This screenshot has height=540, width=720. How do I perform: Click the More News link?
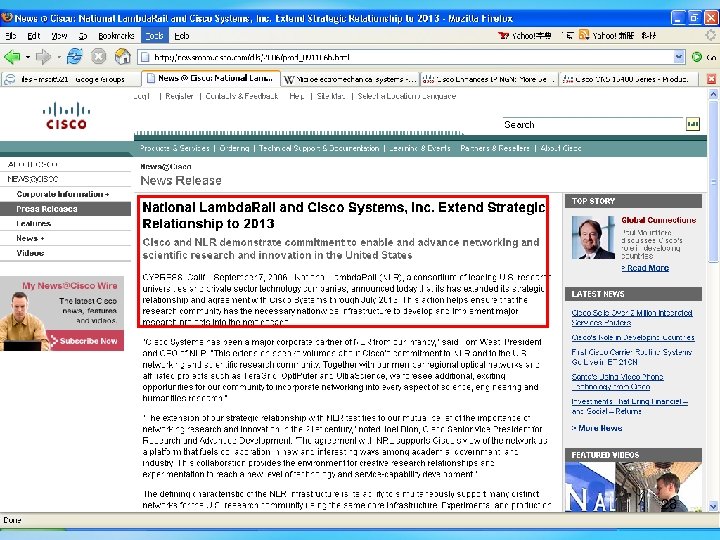click(597, 428)
